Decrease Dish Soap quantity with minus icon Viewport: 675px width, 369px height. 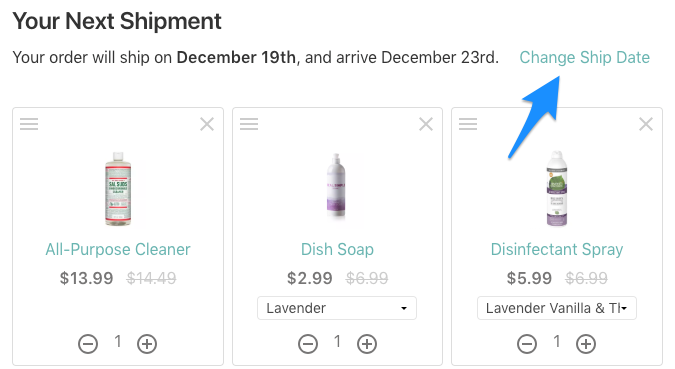point(308,344)
